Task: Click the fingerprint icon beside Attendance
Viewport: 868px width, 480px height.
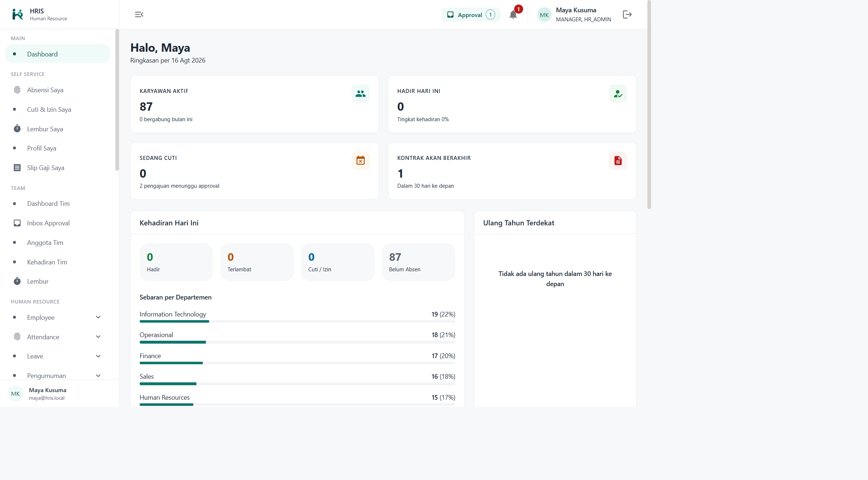Action: tap(17, 337)
